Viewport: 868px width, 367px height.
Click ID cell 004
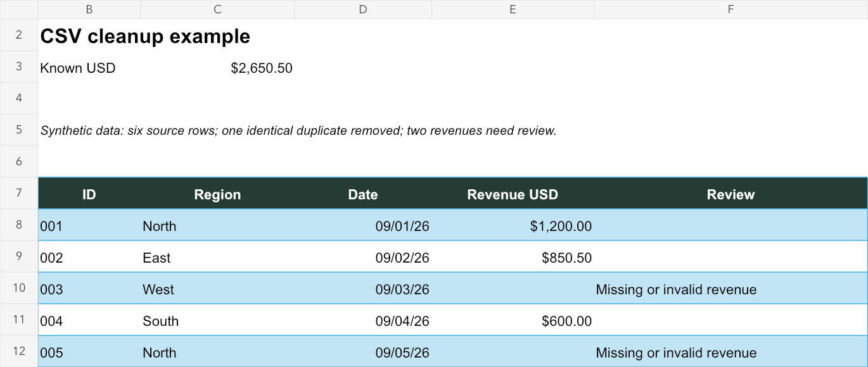click(x=89, y=320)
